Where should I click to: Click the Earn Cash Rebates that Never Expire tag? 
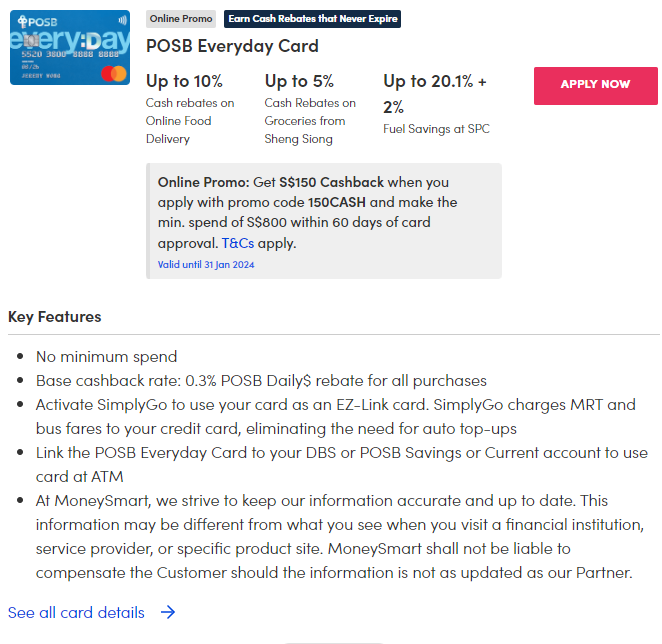click(x=312, y=19)
